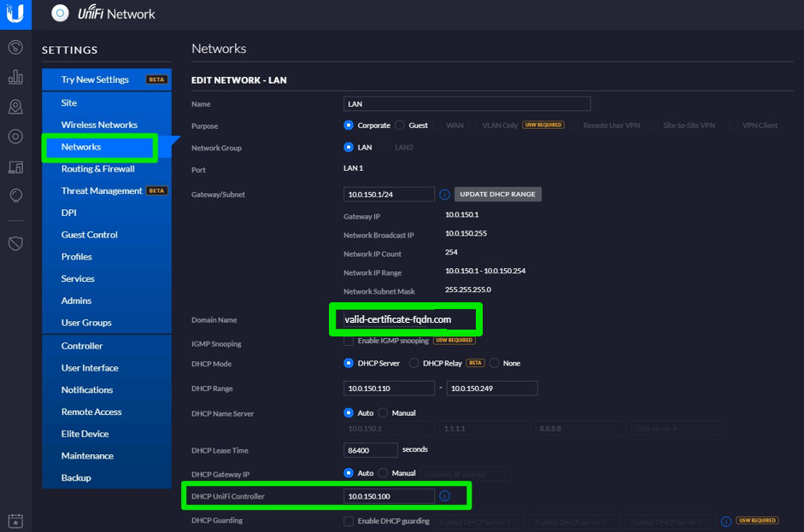The height and width of the screenshot is (532, 804).
Task: Click into the network Name field
Action: click(x=467, y=104)
